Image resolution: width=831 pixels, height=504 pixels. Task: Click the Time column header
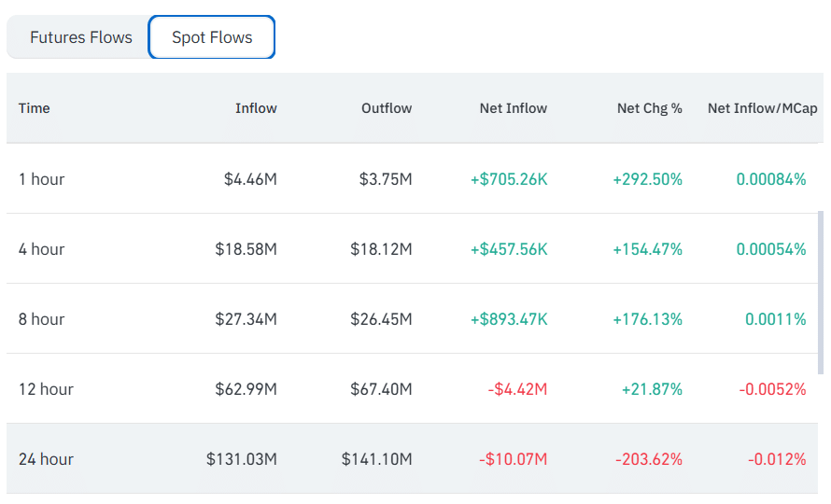[35, 108]
